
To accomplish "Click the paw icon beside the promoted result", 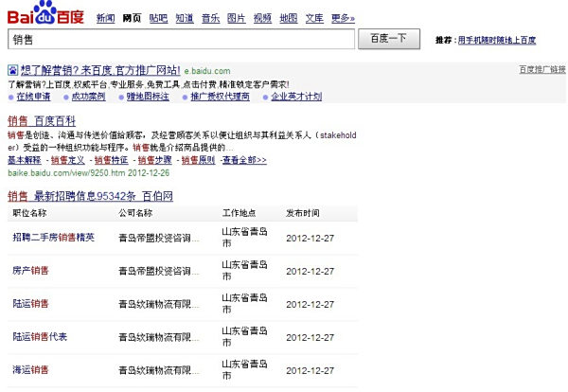I will tap(12, 70).
